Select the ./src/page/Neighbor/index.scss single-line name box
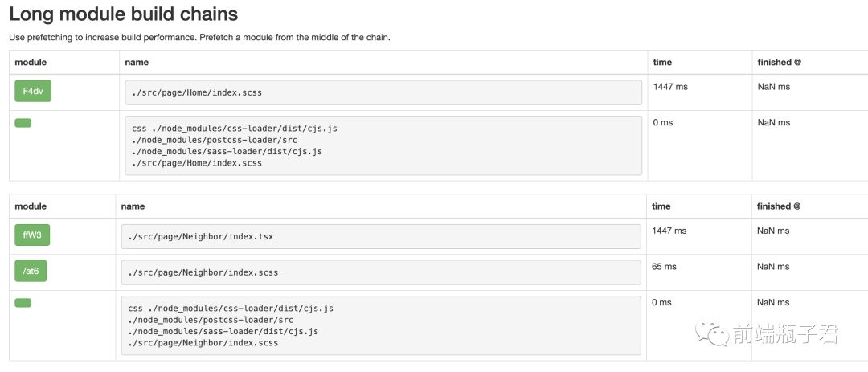 [x=381, y=272]
